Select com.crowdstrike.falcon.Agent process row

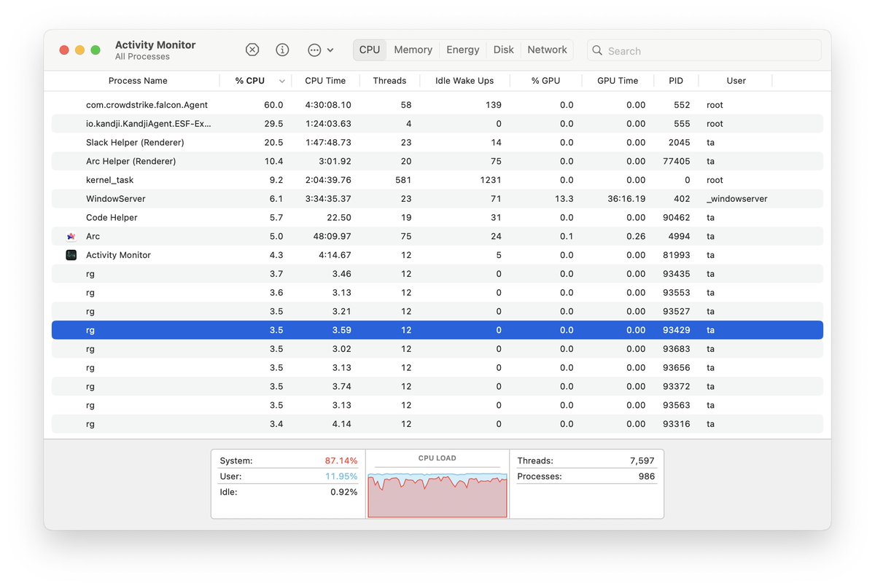click(x=437, y=105)
